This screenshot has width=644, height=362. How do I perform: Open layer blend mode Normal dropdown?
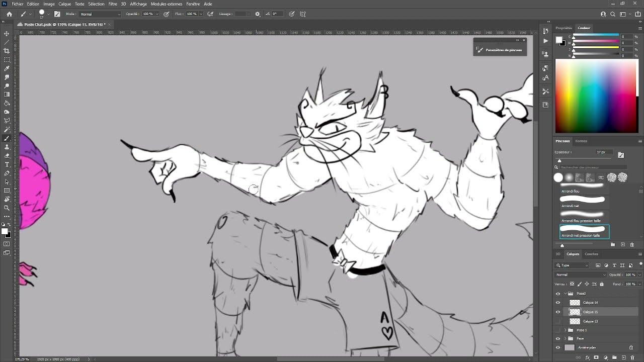coord(581,275)
